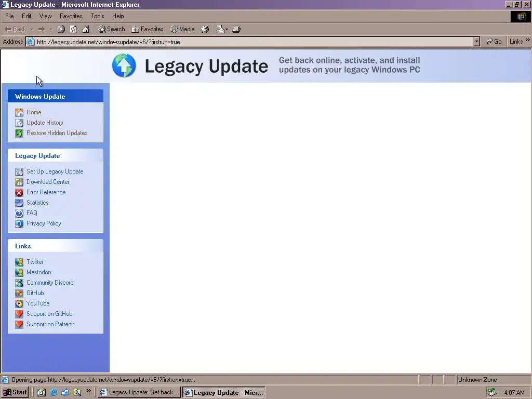
Task: Refresh the page using the Refresh icon
Action: coord(73,29)
